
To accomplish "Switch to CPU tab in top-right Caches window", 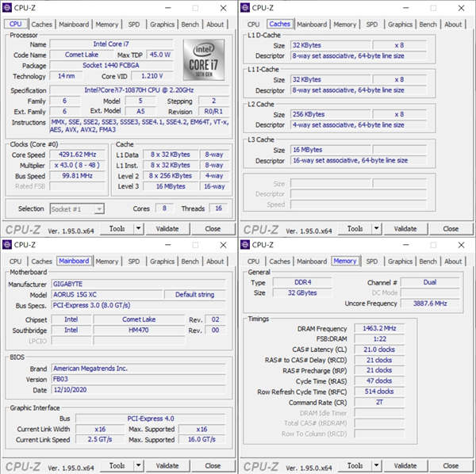I will pos(253,25).
